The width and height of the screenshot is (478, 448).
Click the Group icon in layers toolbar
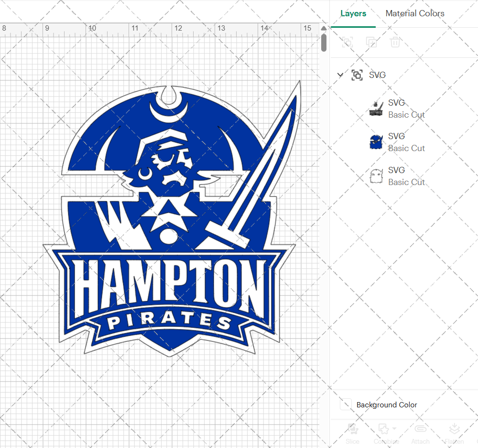tap(347, 42)
